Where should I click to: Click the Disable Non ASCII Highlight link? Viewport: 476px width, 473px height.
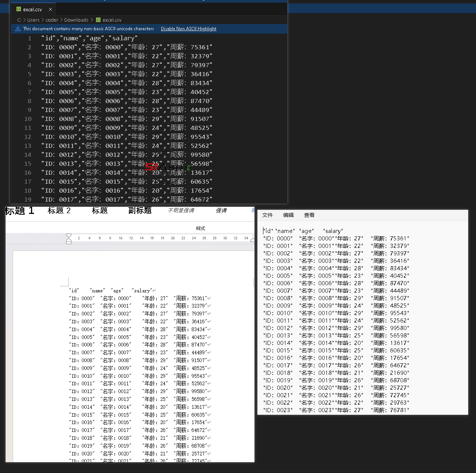pyautogui.click(x=189, y=29)
